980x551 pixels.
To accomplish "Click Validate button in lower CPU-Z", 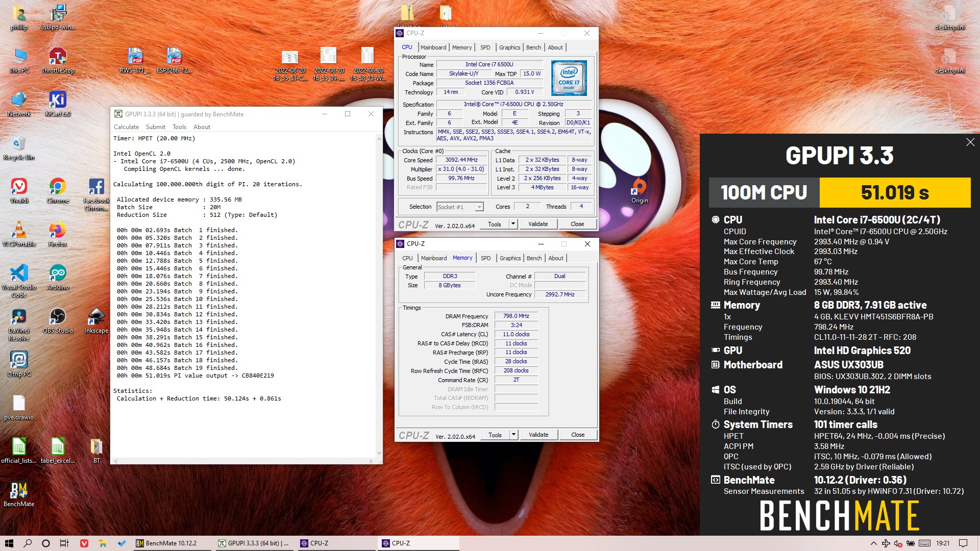I will (x=538, y=435).
